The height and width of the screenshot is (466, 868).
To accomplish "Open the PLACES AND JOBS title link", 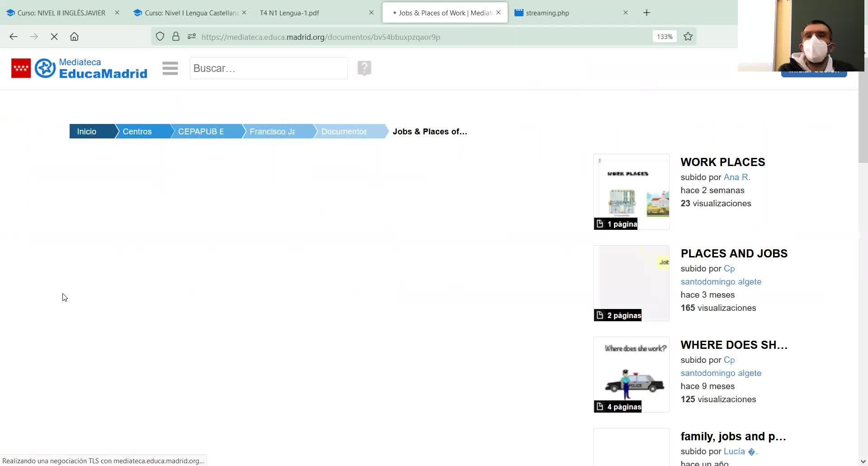I will (x=734, y=253).
